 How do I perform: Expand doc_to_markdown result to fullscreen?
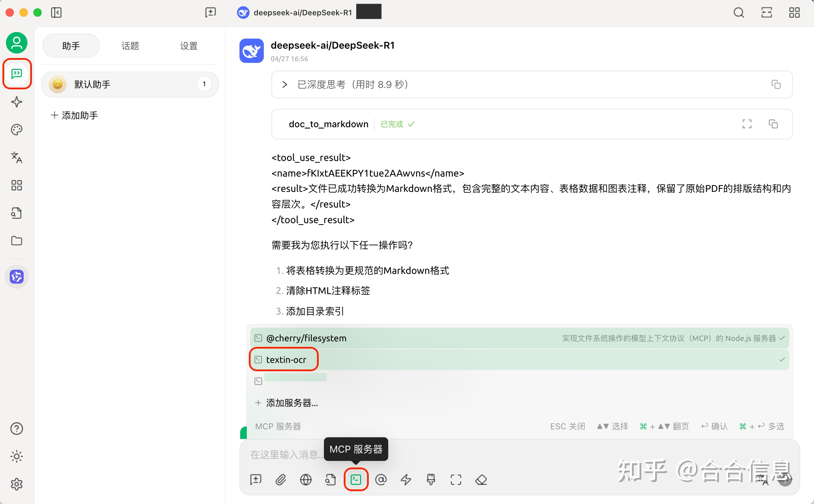(x=747, y=124)
